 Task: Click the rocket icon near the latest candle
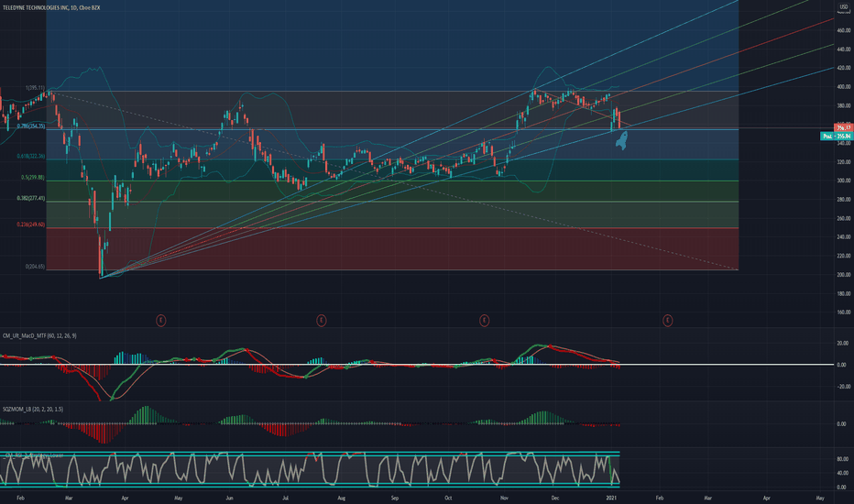click(x=621, y=140)
